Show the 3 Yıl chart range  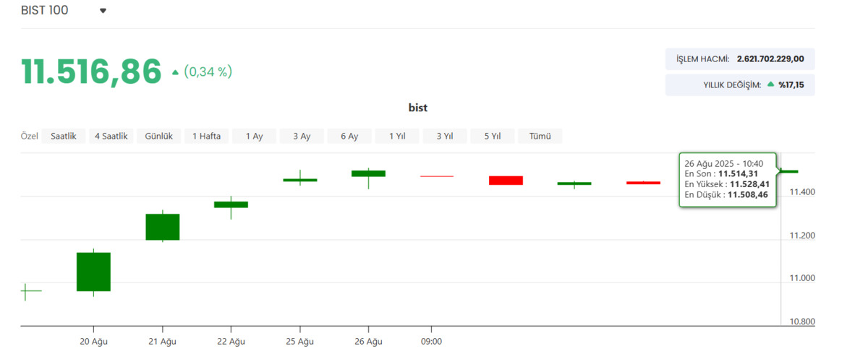[445, 136]
